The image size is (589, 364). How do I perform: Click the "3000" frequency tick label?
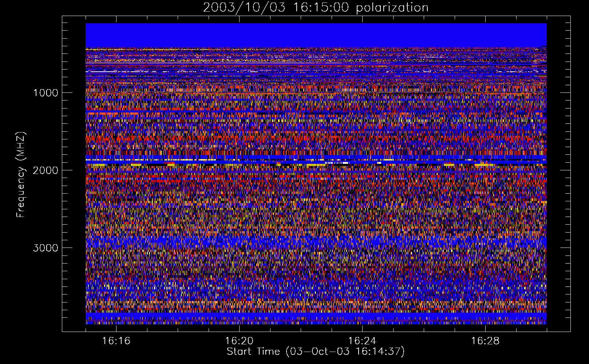[46, 248]
